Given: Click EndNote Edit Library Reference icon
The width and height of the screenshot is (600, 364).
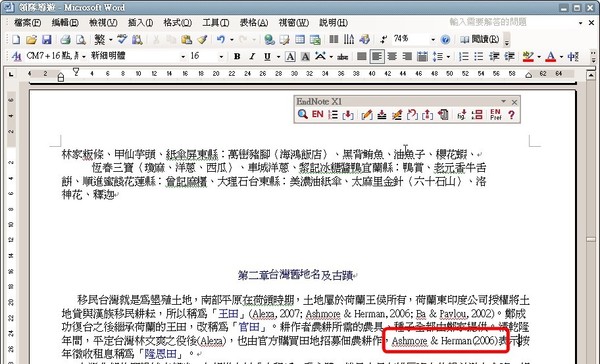Looking at the screenshot, I should (x=397, y=114).
